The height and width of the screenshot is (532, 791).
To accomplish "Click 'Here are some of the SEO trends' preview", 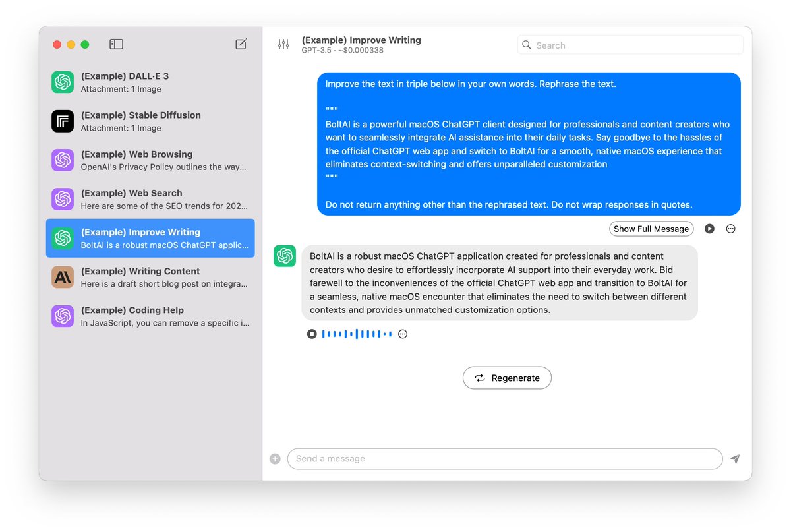I will tap(163, 206).
